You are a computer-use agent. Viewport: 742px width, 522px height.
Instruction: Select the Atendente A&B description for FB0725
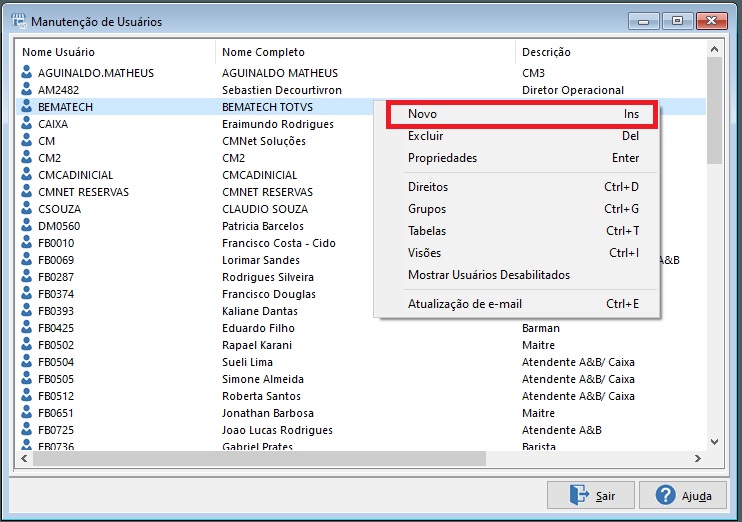(562, 430)
